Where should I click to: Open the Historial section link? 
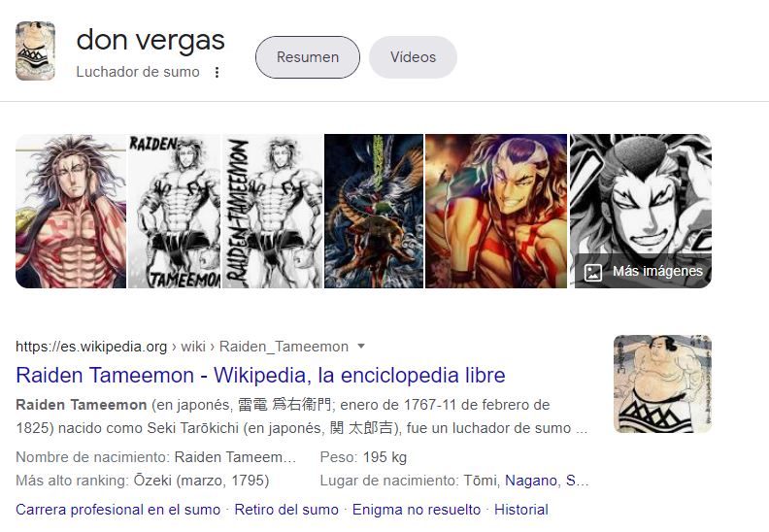coord(520,510)
